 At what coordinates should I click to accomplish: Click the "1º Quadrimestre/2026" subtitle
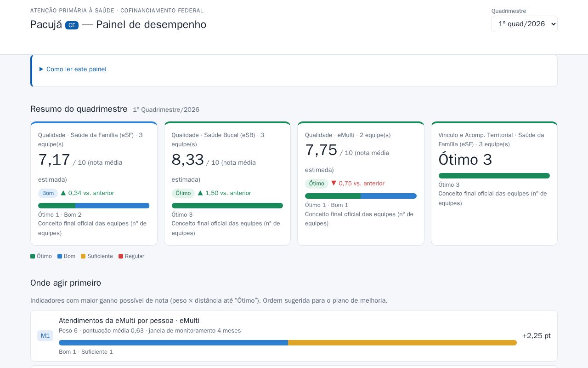click(166, 109)
